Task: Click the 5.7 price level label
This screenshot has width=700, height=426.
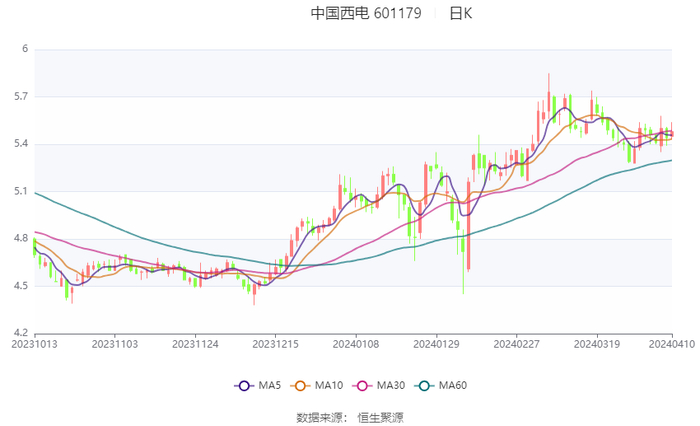Action: pos(21,97)
